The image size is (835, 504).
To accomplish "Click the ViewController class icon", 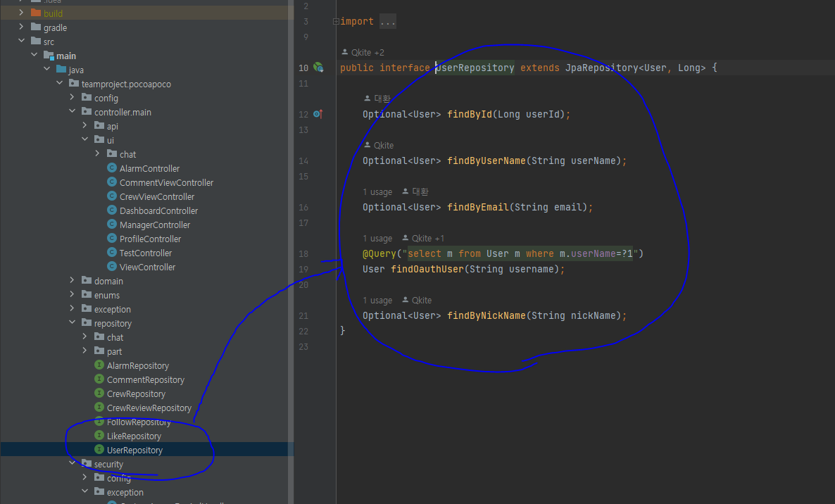I will pyautogui.click(x=112, y=266).
